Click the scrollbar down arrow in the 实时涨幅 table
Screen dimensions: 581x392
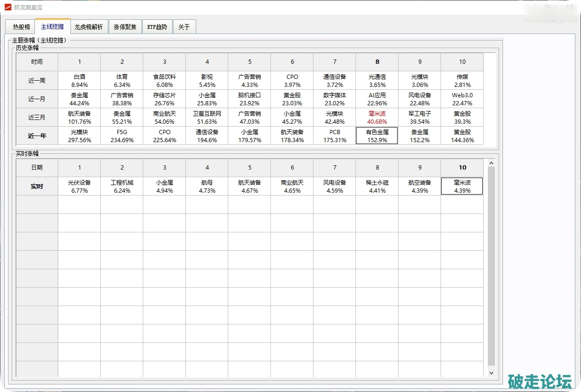[x=491, y=373]
